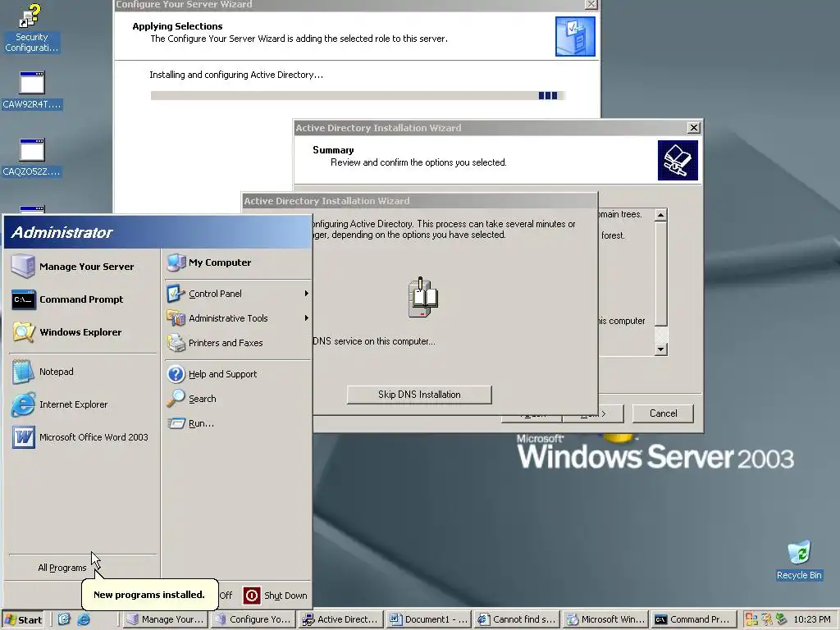Select the CAW92R4T desktop file icon
This screenshot has height=630, width=840.
(x=32, y=90)
